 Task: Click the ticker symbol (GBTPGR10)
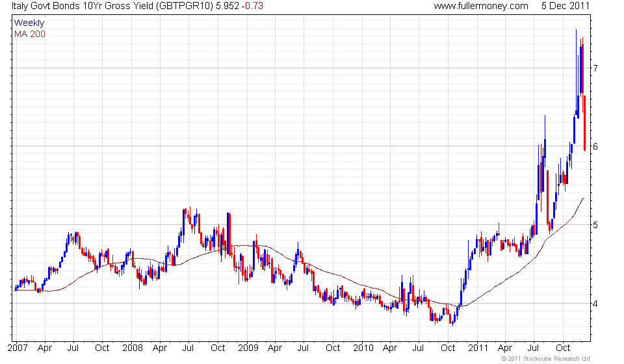click(184, 6)
